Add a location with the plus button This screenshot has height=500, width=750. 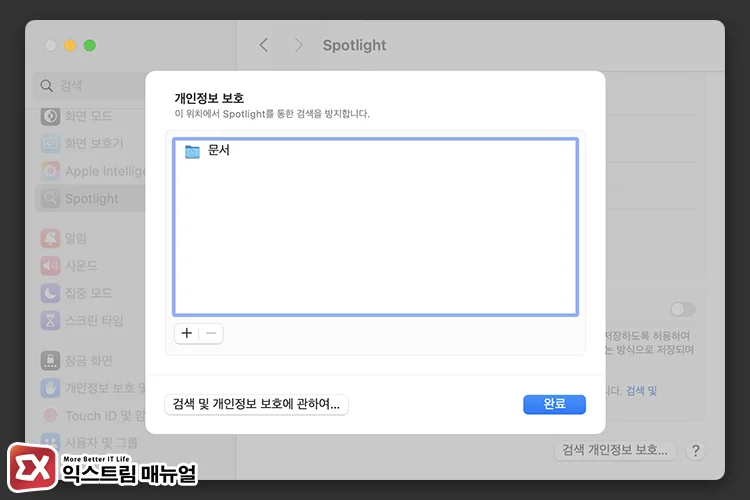click(187, 333)
